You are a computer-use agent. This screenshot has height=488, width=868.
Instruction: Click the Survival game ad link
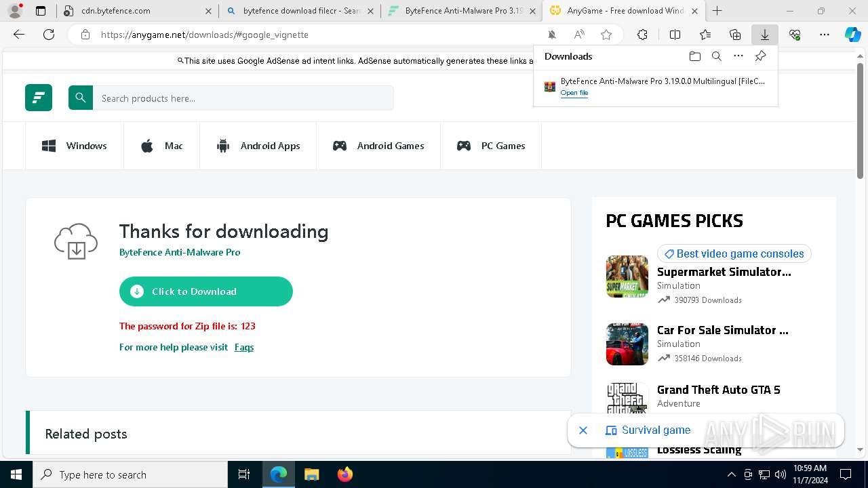648,430
